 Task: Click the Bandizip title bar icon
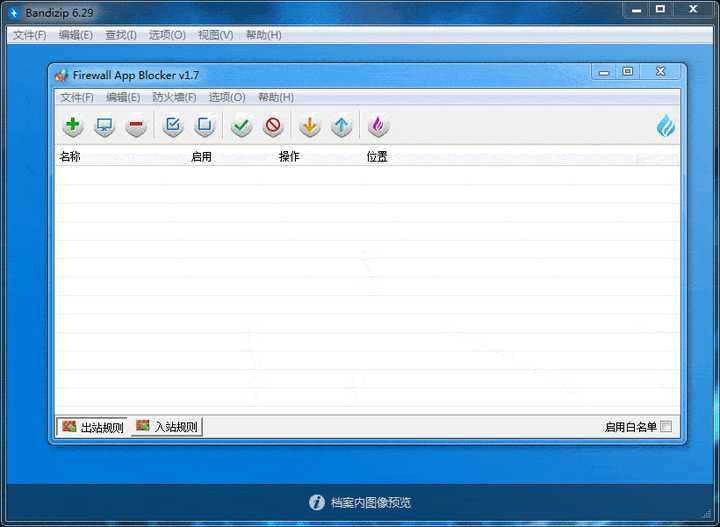[13, 13]
